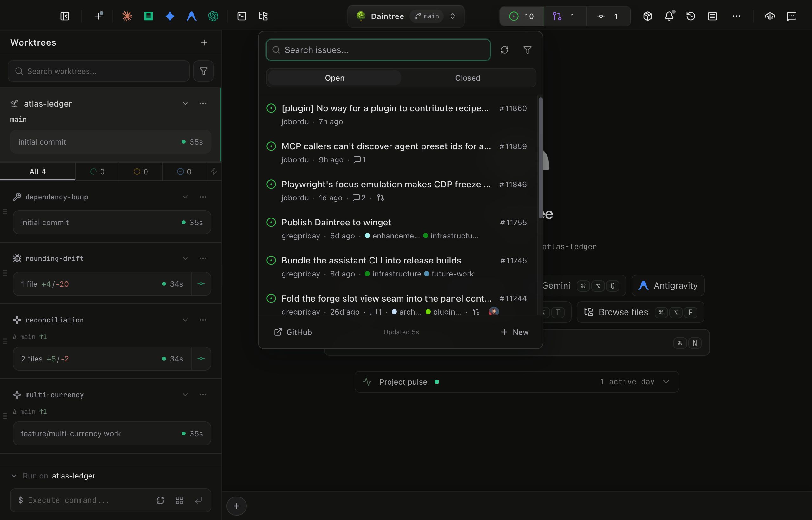The width and height of the screenshot is (812, 520).
Task: Open the chat message icon
Action: [791, 16]
